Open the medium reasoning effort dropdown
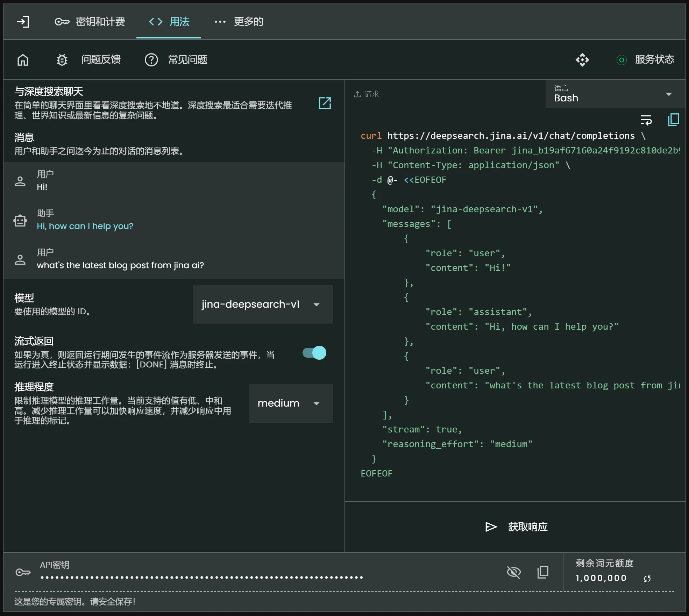Screen dimensions: 689x616 [291, 403]
